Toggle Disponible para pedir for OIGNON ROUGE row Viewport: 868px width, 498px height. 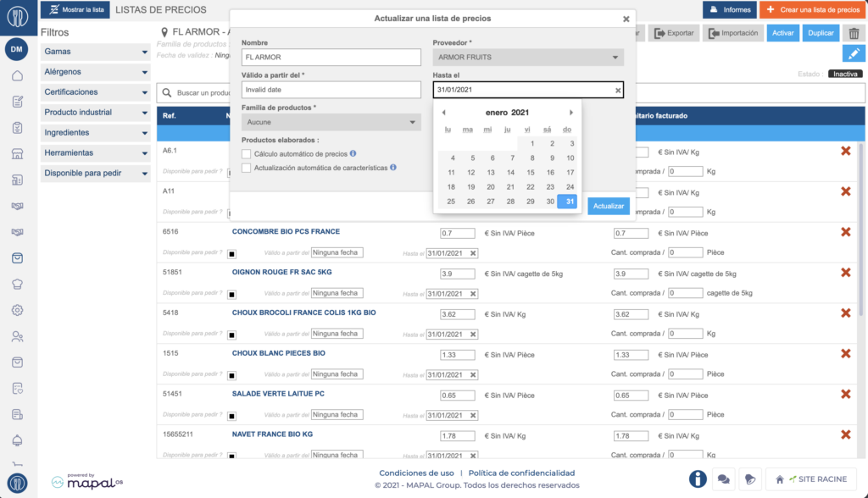[x=232, y=295]
